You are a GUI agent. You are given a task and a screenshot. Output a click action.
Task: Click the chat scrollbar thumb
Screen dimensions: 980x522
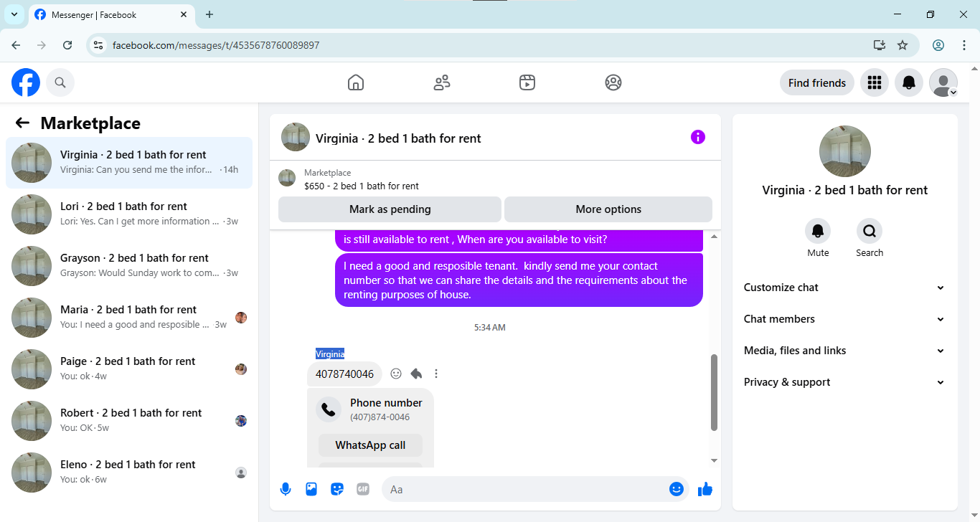714,392
